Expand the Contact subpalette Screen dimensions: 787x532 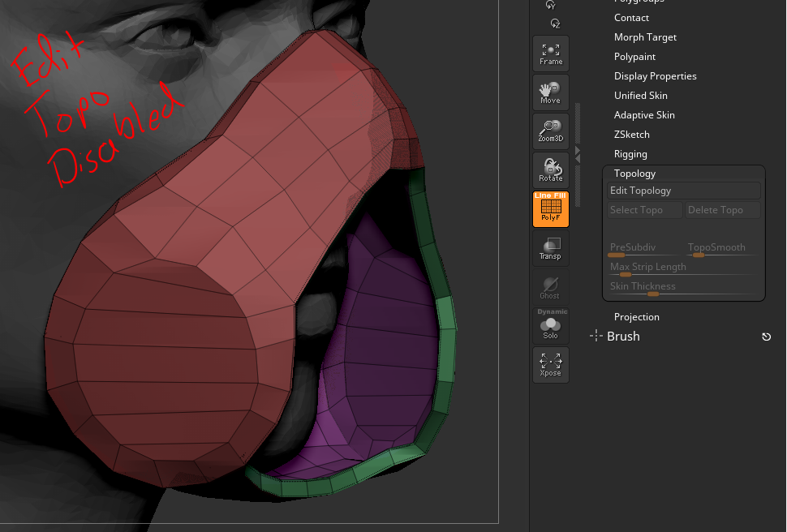(x=631, y=18)
